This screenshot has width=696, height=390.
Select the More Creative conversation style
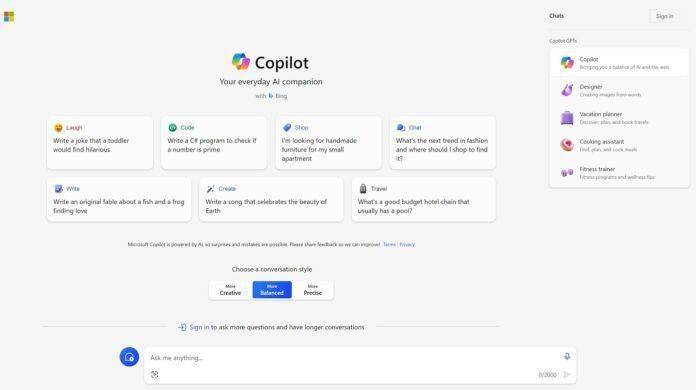[230, 290]
